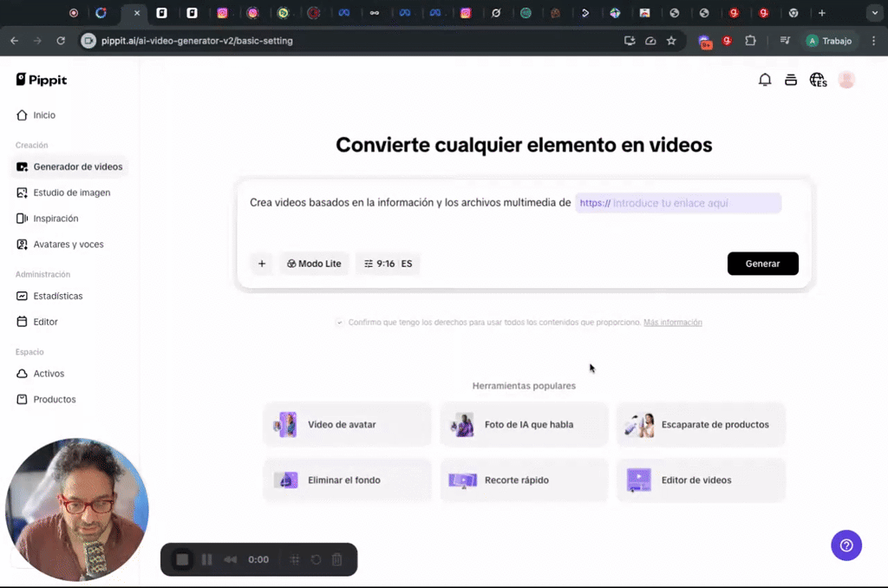Viewport: 888px width, 588px height.
Task: Start the Recorte rápido tool
Action: (x=524, y=480)
